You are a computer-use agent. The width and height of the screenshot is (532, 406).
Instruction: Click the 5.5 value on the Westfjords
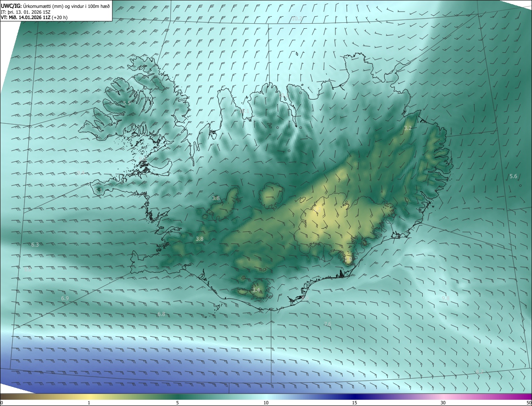[127, 103]
